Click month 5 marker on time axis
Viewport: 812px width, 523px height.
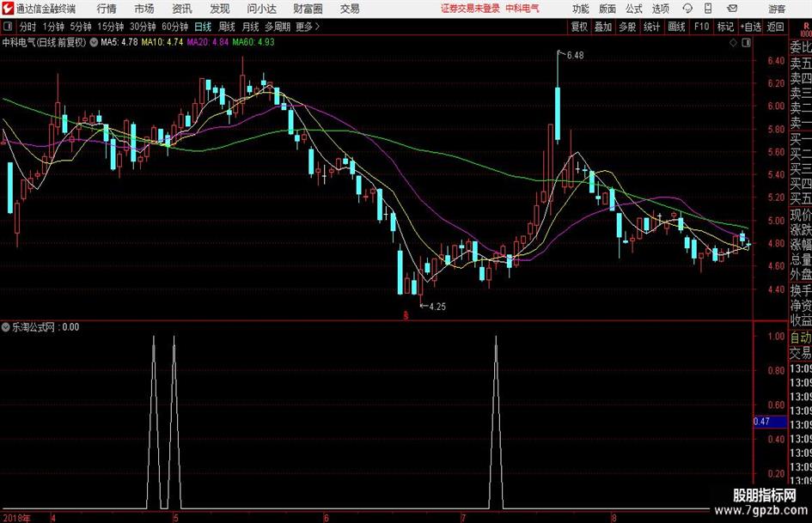(x=176, y=518)
